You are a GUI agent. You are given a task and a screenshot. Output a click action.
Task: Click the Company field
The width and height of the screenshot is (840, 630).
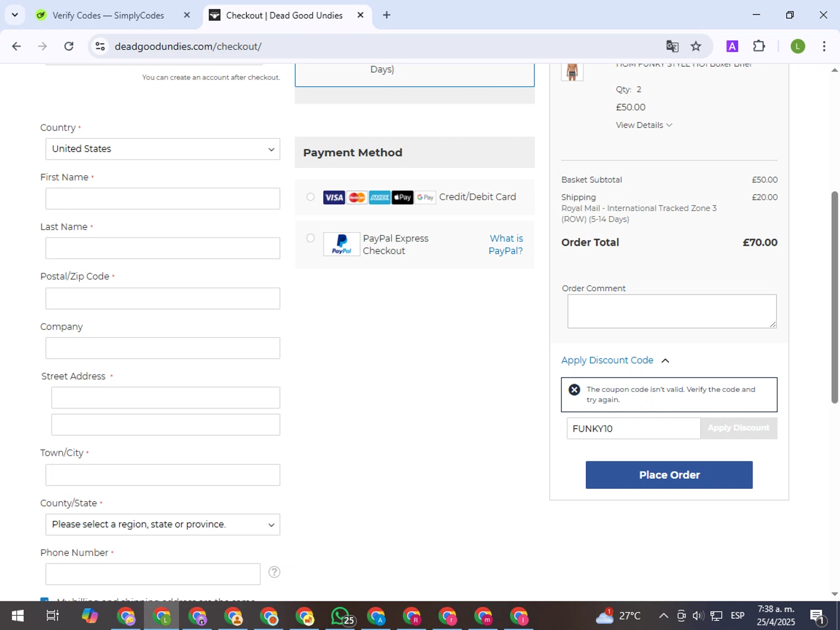point(162,348)
